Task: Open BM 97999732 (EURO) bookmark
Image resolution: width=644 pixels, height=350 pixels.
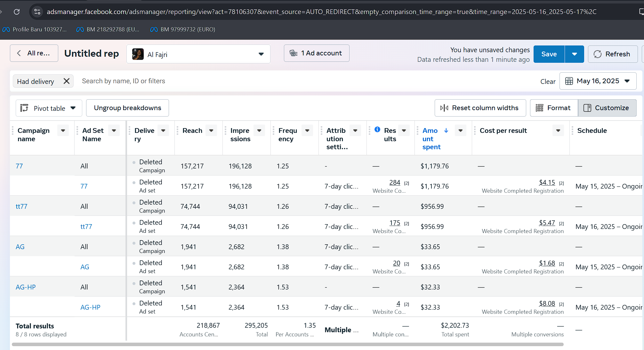Action: pos(183,29)
